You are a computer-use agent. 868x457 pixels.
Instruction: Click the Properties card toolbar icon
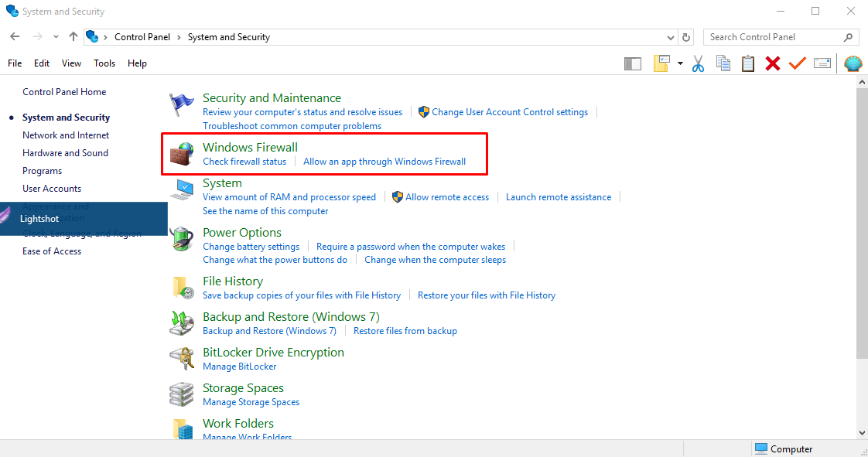pyautogui.click(x=822, y=63)
